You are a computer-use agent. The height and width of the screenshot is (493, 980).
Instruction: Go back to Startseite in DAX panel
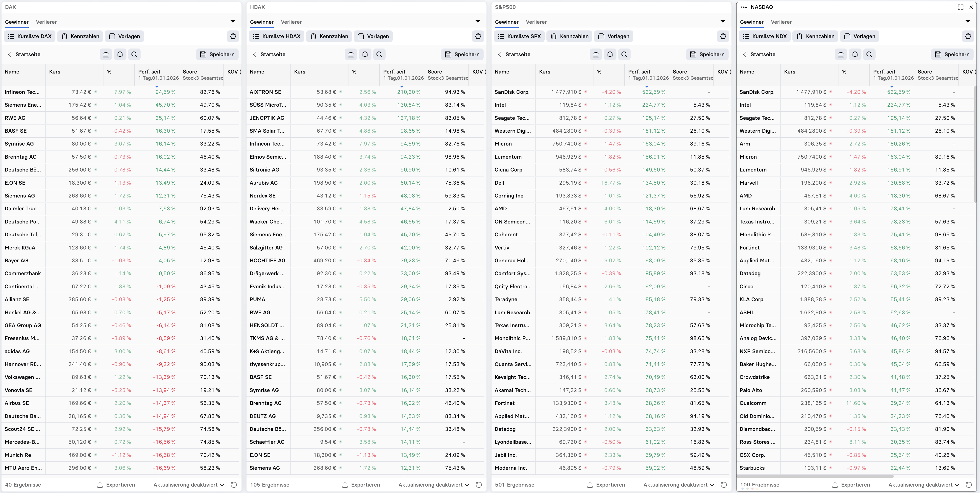(24, 54)
